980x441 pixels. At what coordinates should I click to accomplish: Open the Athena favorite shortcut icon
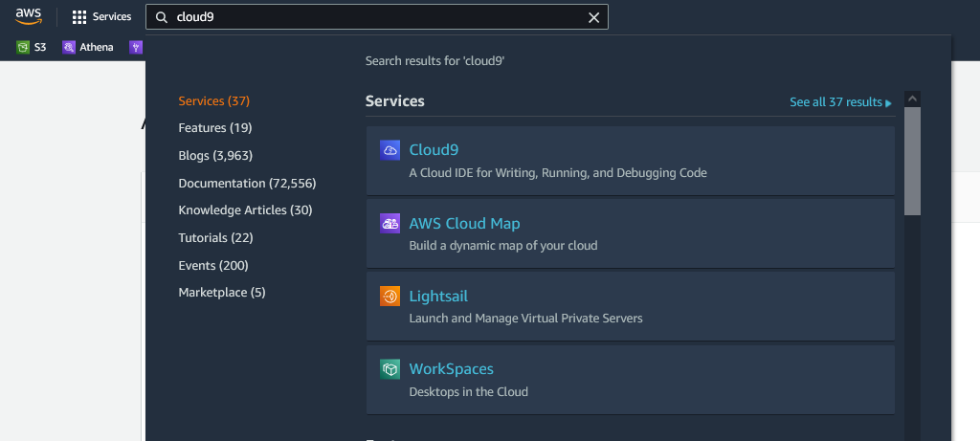click(x=69, y=47)
